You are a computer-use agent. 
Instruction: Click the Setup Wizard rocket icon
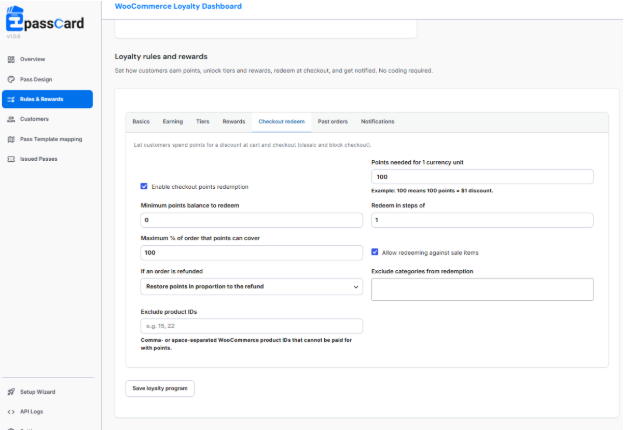(11, 392)
